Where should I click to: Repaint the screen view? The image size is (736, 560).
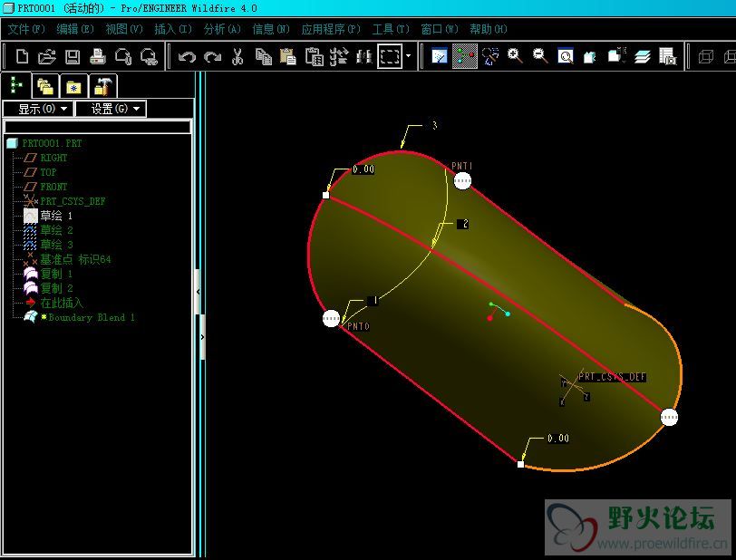click(440, 56)
